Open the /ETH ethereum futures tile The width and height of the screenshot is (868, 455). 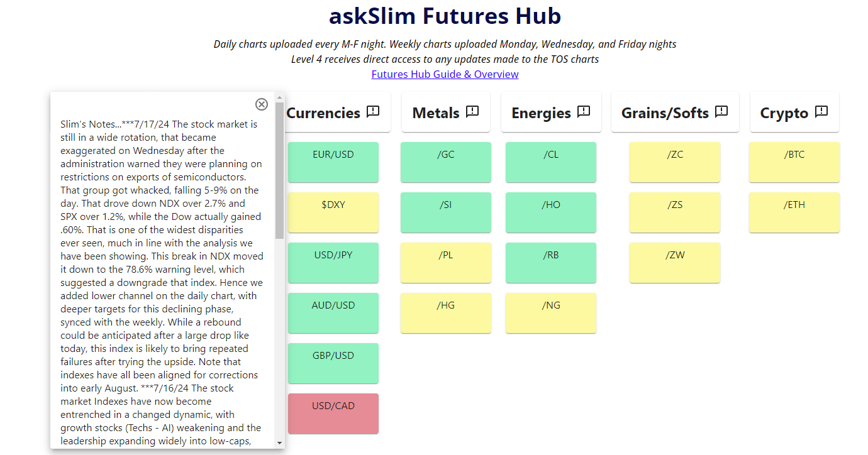pos(794,212)
